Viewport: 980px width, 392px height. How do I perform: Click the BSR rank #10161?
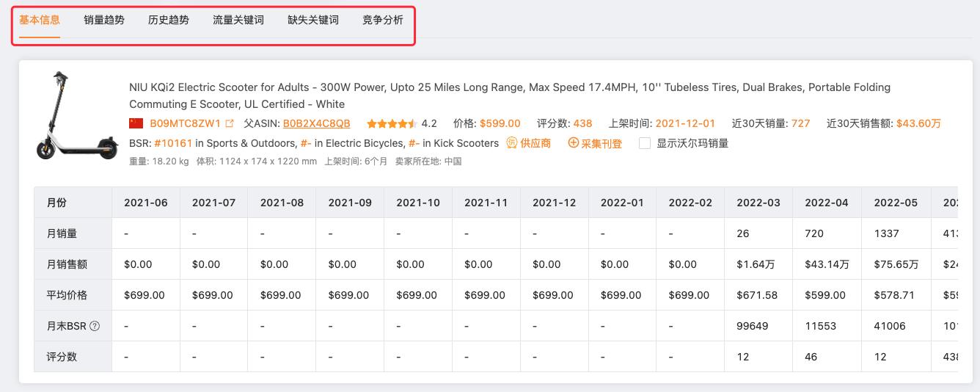point(173,143)
